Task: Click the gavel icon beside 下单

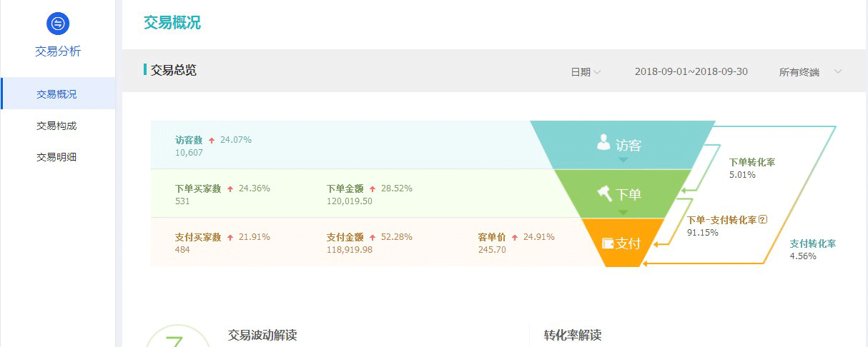Action: 606,193
